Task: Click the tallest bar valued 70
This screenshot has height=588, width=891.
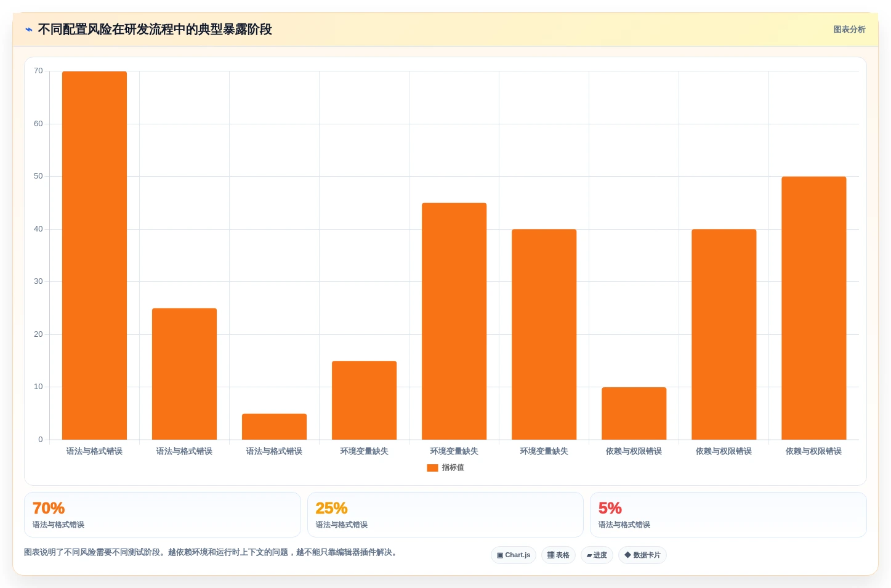Action: pos(94,256)
